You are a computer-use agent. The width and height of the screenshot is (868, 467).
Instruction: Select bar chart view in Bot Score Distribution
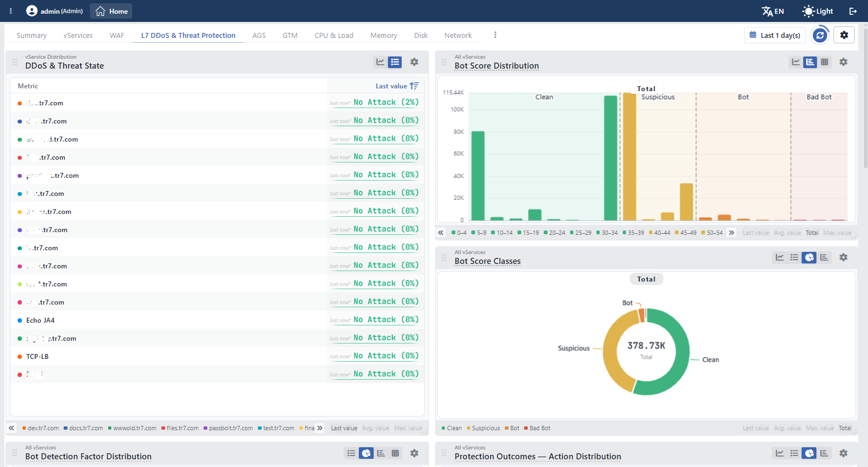coord(810,62)
